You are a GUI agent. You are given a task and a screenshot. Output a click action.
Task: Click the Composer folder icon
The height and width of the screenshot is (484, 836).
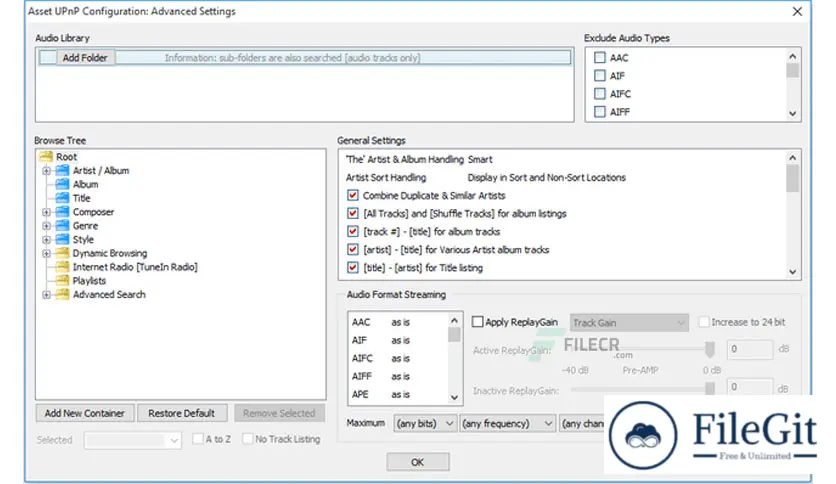tap(62, 212)
